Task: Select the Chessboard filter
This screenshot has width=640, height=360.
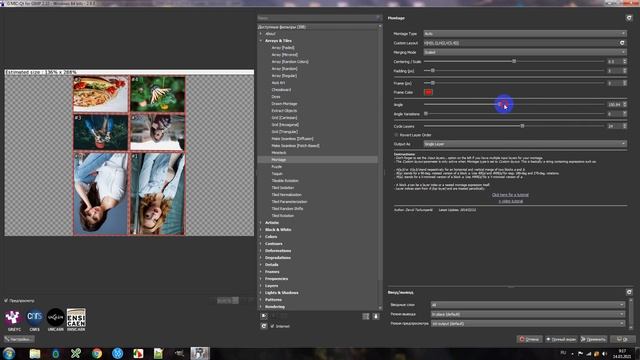Action: [281, 90]
